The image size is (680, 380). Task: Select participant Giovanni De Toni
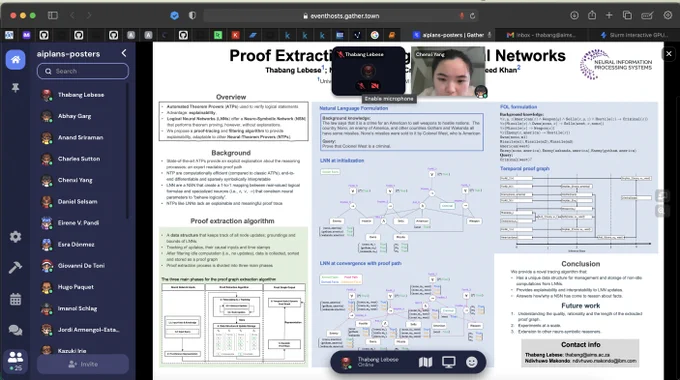(x=81, y=265)
